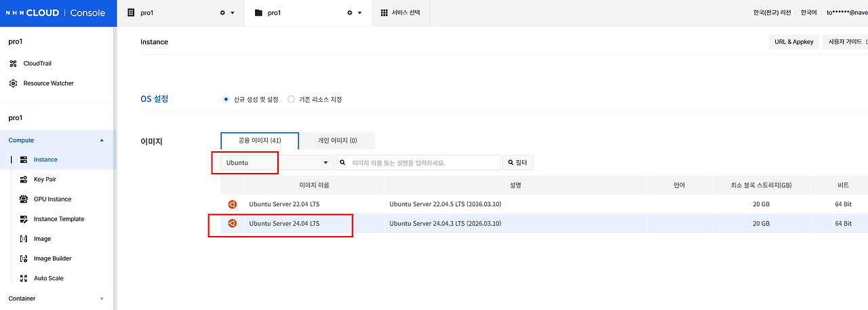Click the Auto Scale icon
The image size is (868, 310).
click(24, 278)
